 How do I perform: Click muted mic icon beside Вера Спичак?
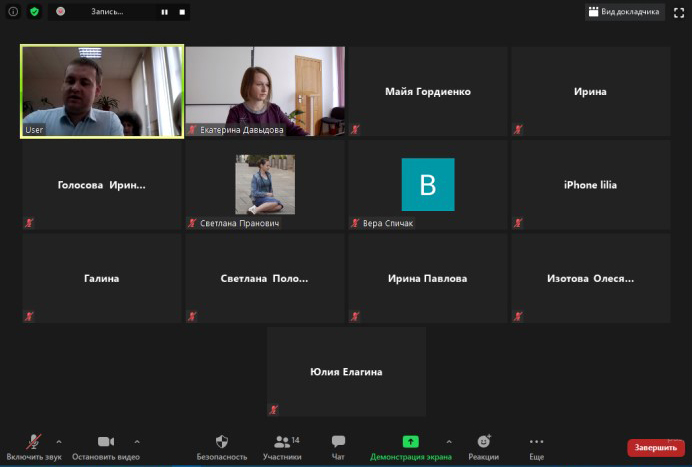tap(355, 223)
